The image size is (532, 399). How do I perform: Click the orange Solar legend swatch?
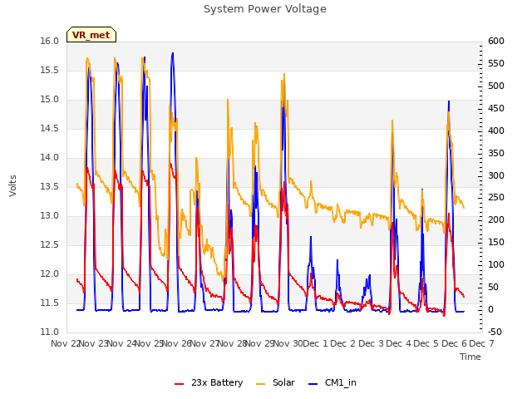click(x=260, y=384)
